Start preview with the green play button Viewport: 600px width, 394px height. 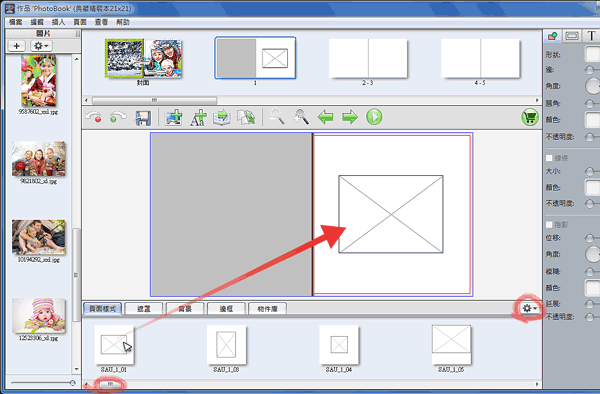click(374, 117)
